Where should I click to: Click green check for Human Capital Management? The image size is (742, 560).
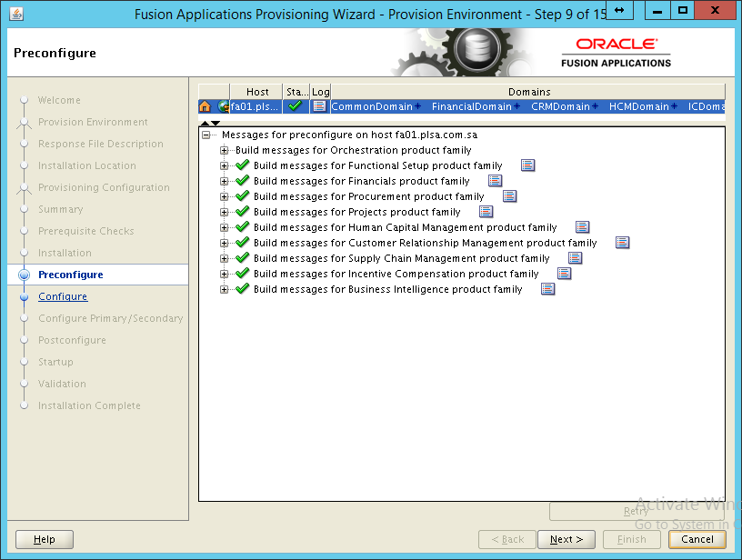(242, 227)
